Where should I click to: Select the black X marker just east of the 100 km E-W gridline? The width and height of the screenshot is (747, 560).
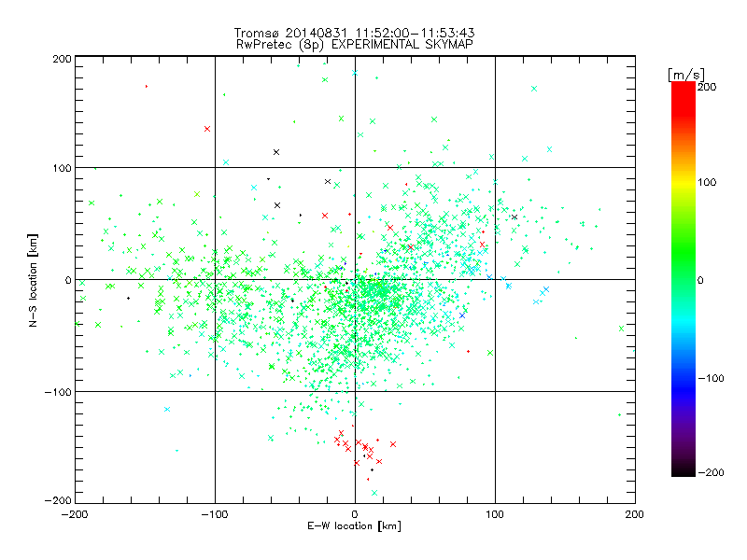tap(514, 217)
